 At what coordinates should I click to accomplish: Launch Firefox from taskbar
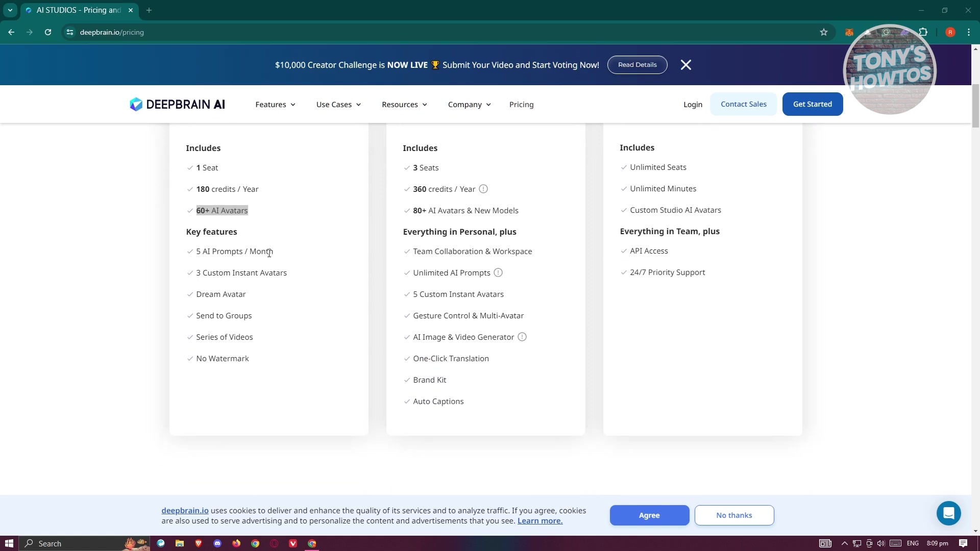[236, 543]
